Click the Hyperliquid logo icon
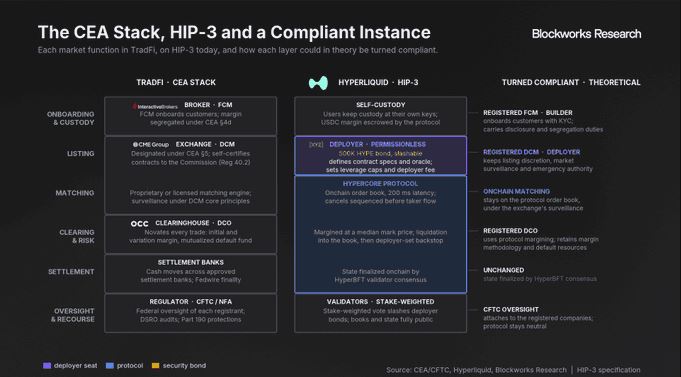Viewport: 681px width, 377px height. [318, 83]
